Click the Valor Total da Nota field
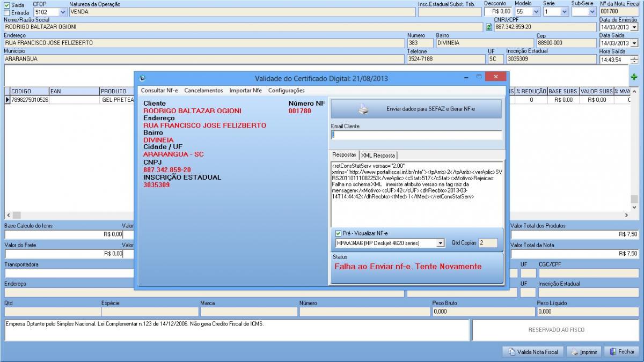 point(575,254)
